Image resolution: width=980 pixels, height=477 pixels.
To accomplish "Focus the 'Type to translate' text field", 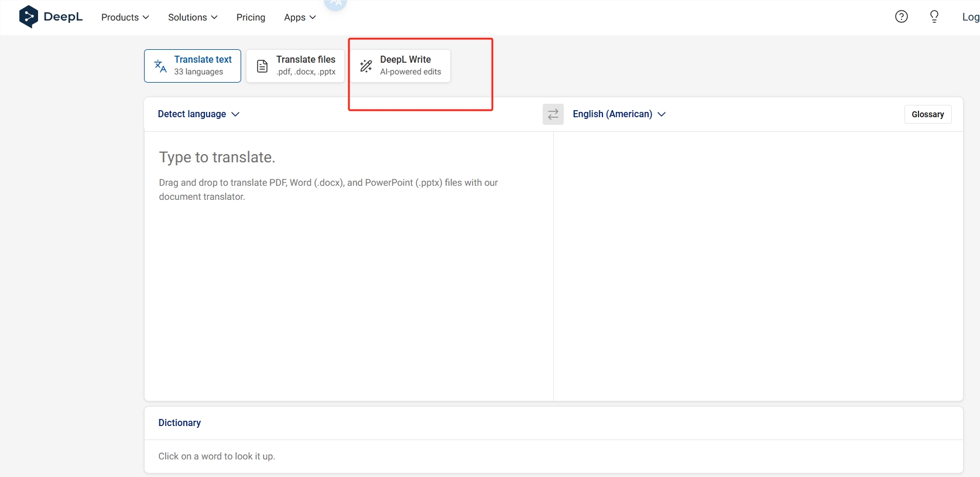I will tap(348, 264).
